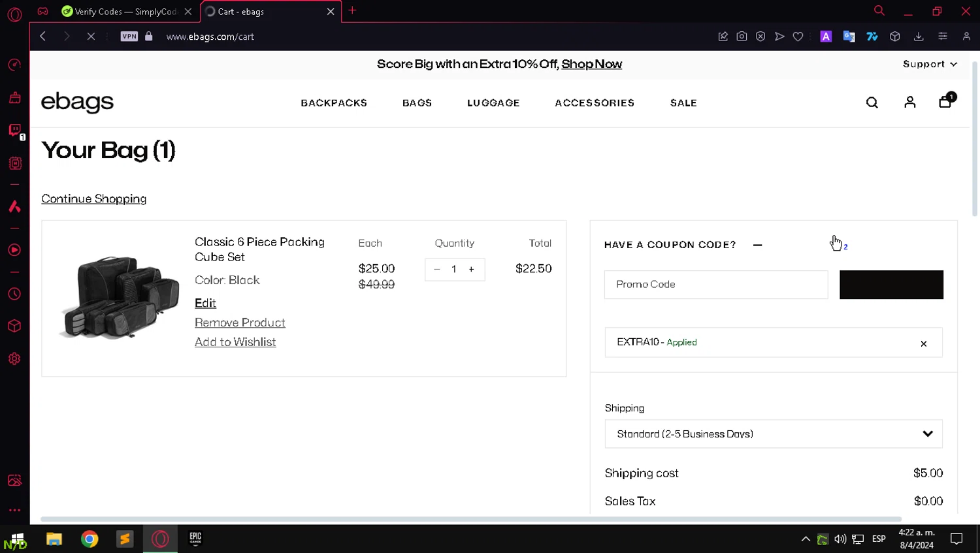Open the Bags menu
The image size is (980, 553).
[417, 103]
